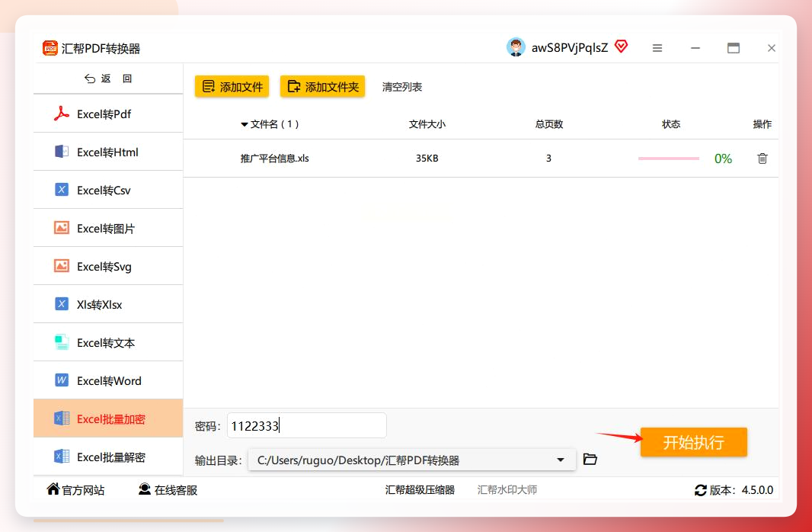The image size is (812, 532).
Task: Go back using 返回 button
Action: (108, 79)
